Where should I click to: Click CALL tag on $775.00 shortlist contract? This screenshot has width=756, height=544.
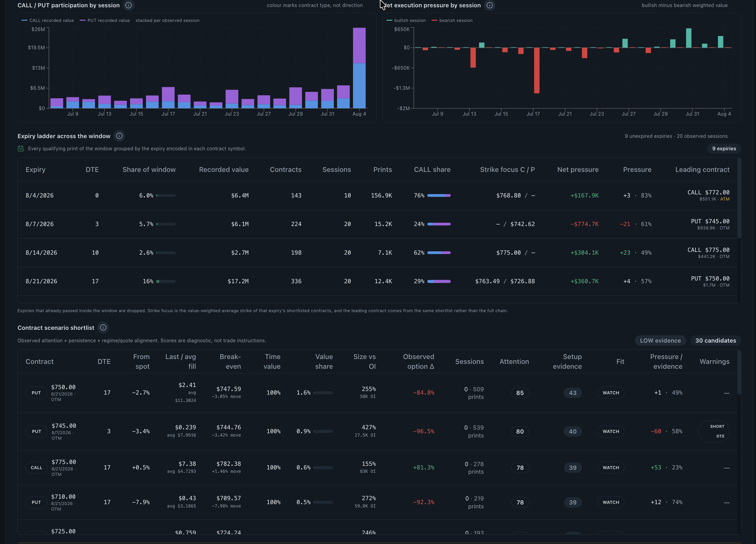coord(37,468)
